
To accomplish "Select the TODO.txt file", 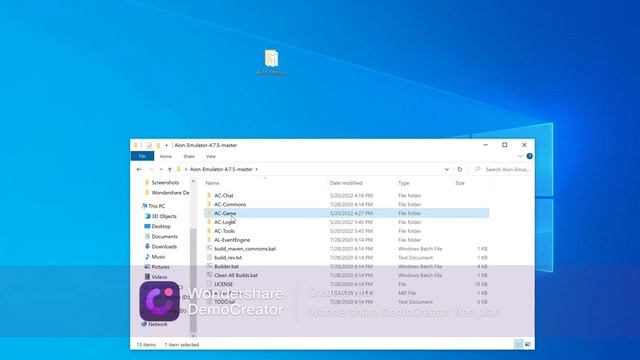I will [225, 302].
